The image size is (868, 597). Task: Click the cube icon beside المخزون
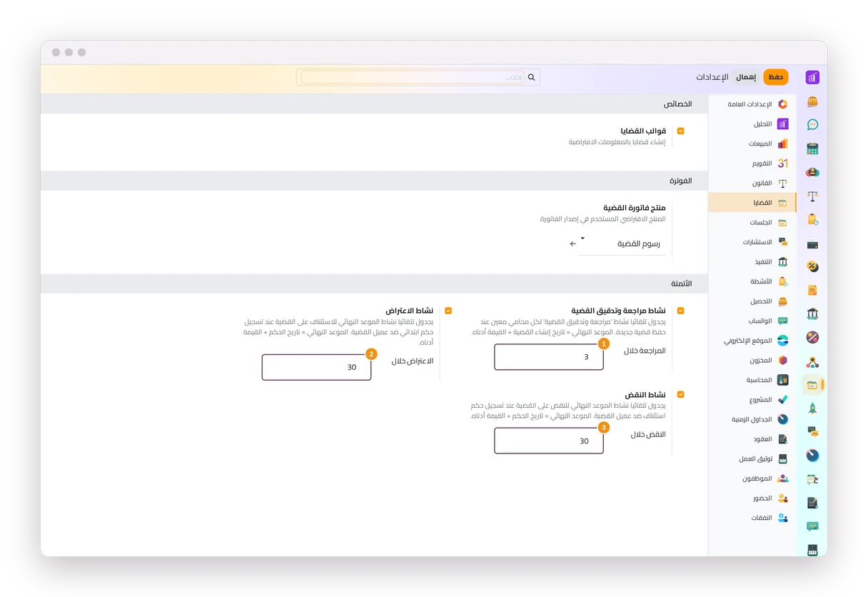(x=783, y=361)
